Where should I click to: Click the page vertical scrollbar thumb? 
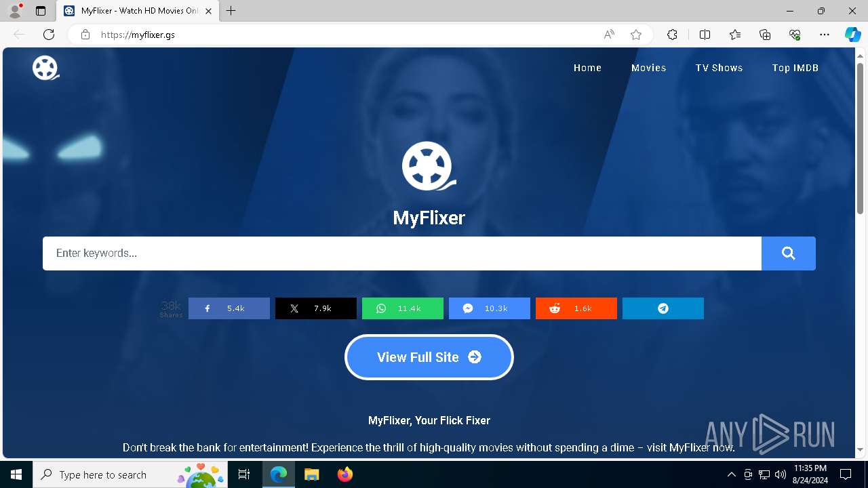tap(861, 138)
